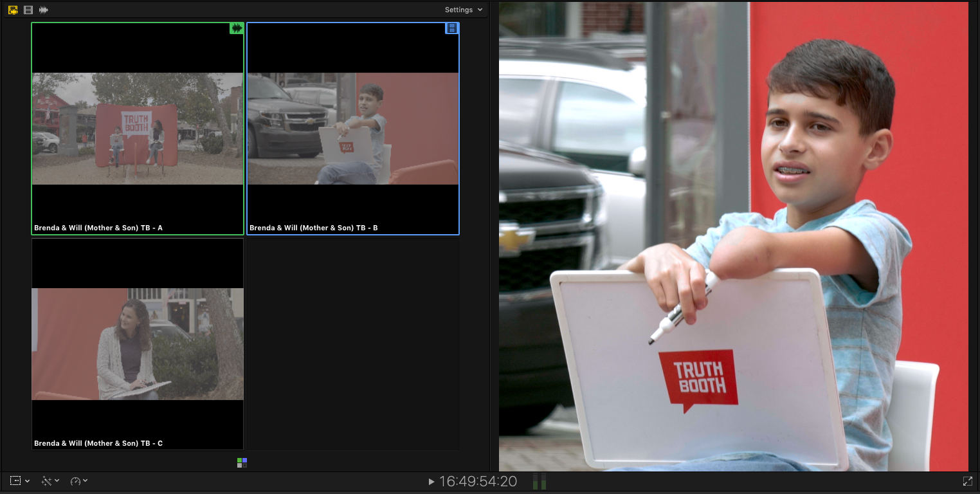Switch to angle TB - C thumbnail
Image resolution: width=980 pixels, height=494 pixels.
(x=138, y=344)
